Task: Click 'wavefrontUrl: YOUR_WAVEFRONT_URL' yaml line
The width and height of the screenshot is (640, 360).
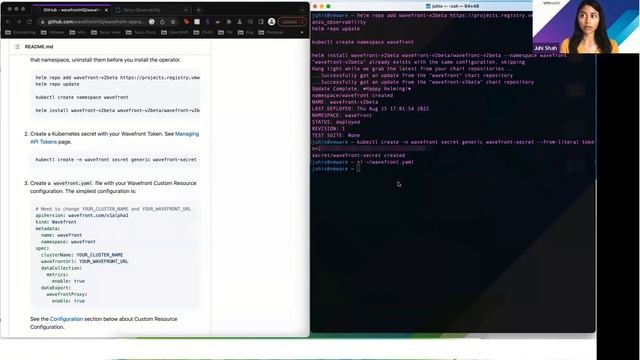Action: (84, 261)
